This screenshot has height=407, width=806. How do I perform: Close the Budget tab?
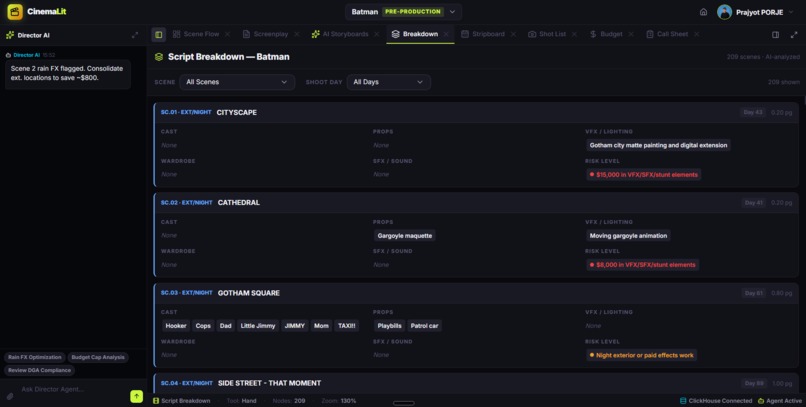coord(631,34)
